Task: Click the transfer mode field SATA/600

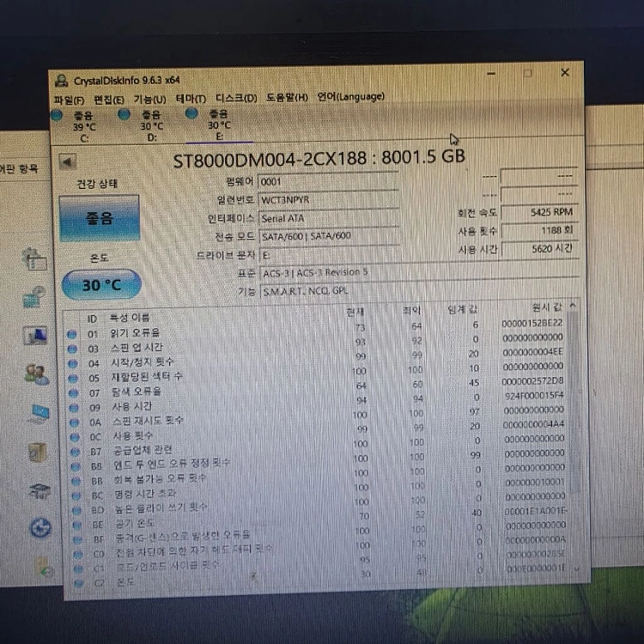Action: 329,236
